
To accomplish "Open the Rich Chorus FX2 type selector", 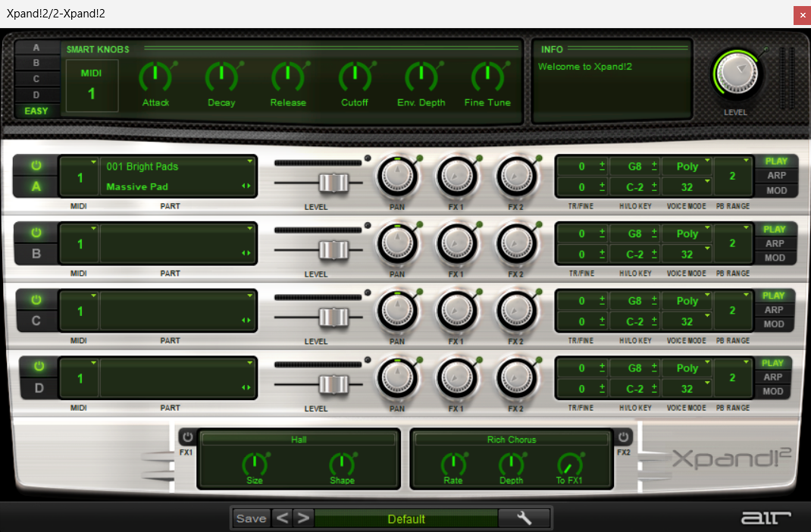I will tap(512, 440).
